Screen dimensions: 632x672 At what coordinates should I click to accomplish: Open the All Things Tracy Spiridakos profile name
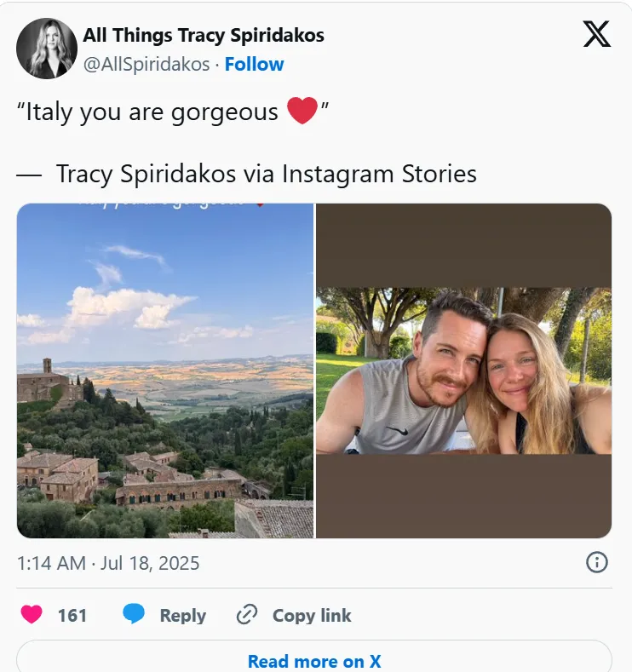[x=204, y=35]
